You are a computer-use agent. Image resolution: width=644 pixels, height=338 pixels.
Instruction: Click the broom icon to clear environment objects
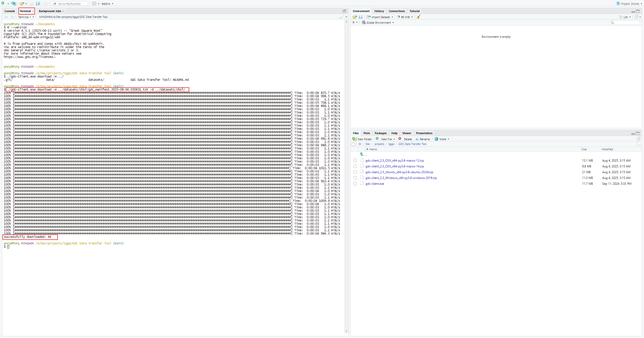(x=419, y=17)
